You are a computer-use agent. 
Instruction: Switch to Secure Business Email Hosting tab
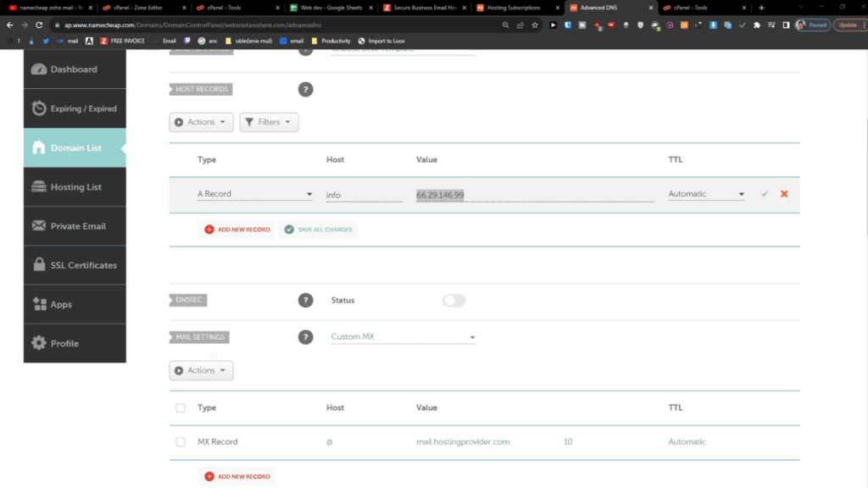[x=426, y=8]
